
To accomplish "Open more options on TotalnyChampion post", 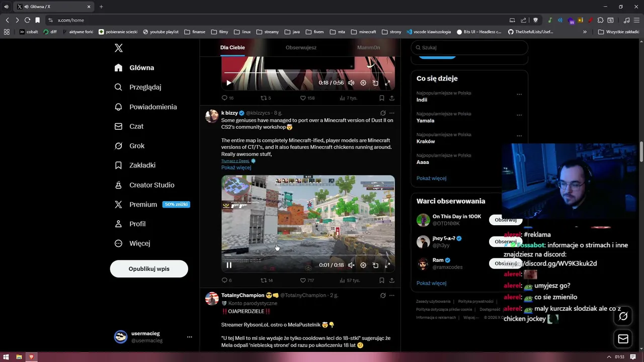I will [392, 296].
